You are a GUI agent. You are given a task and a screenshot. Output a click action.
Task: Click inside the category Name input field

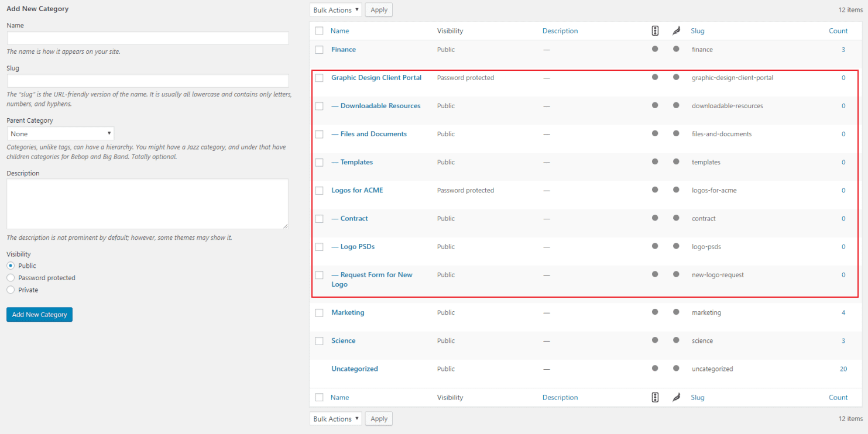click(147, 37)
